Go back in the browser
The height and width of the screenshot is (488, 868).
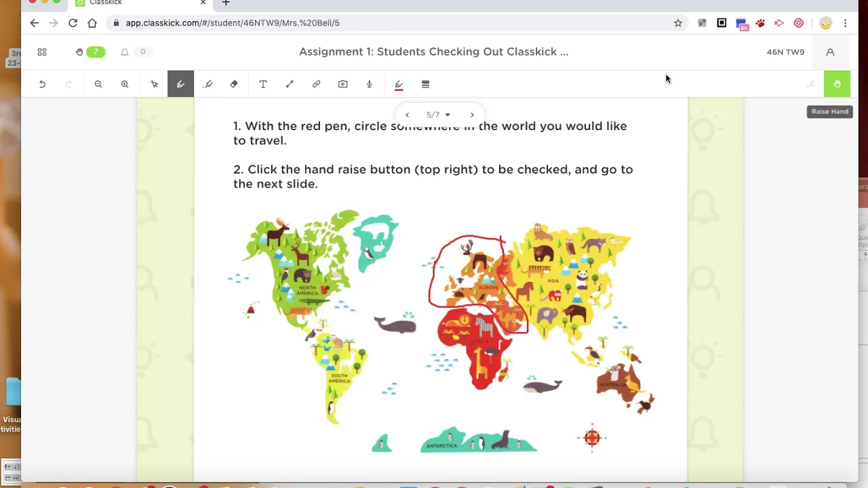[x=34, y=23]
